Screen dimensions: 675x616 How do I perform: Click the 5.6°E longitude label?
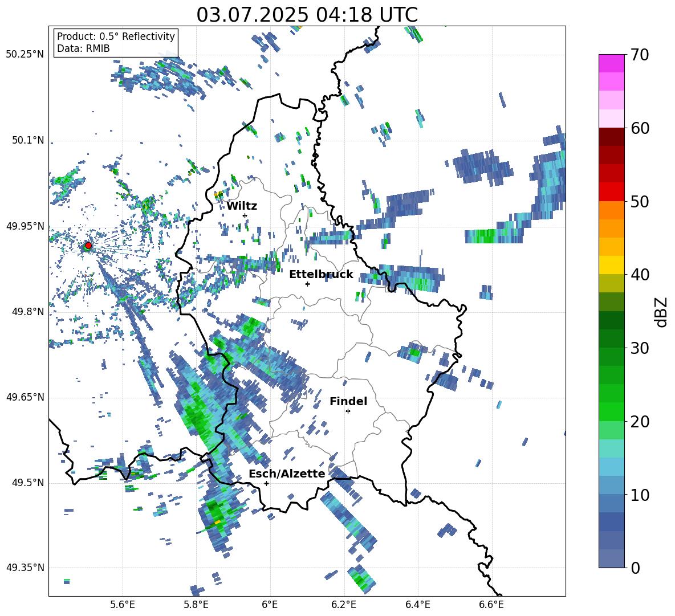(x=123, y=605)
